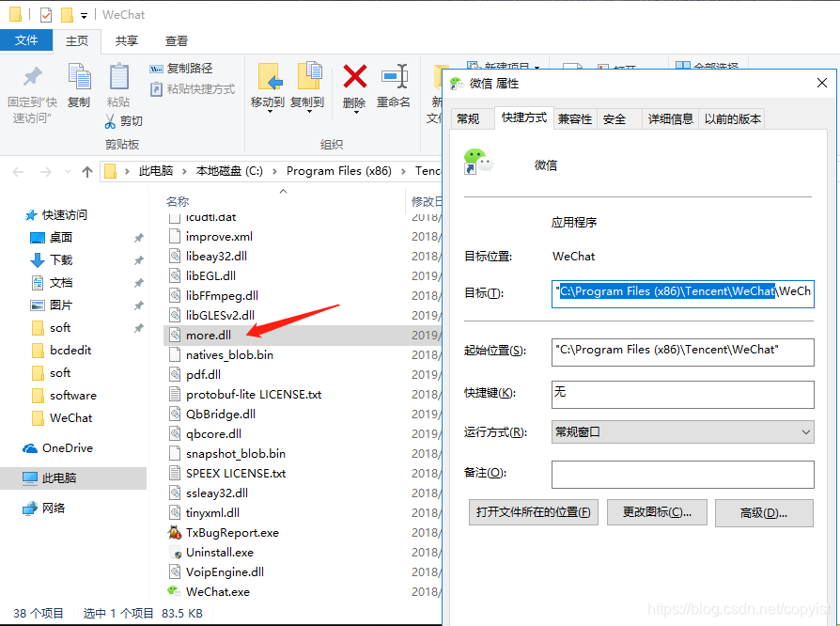Viewport: 840px width, 626px height.
Task: Click the Pin to Quick access icon
Action: click(33, 77)
